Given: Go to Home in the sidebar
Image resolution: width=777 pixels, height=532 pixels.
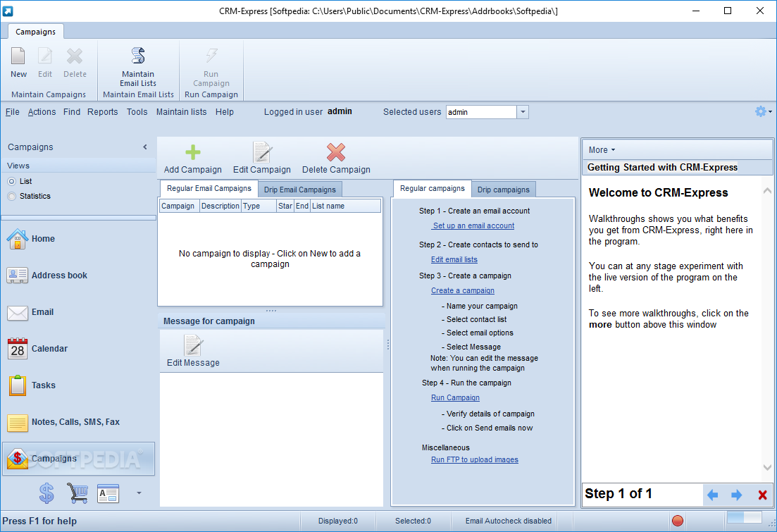Looking at the screenshot, I should [x=31, y=239].
